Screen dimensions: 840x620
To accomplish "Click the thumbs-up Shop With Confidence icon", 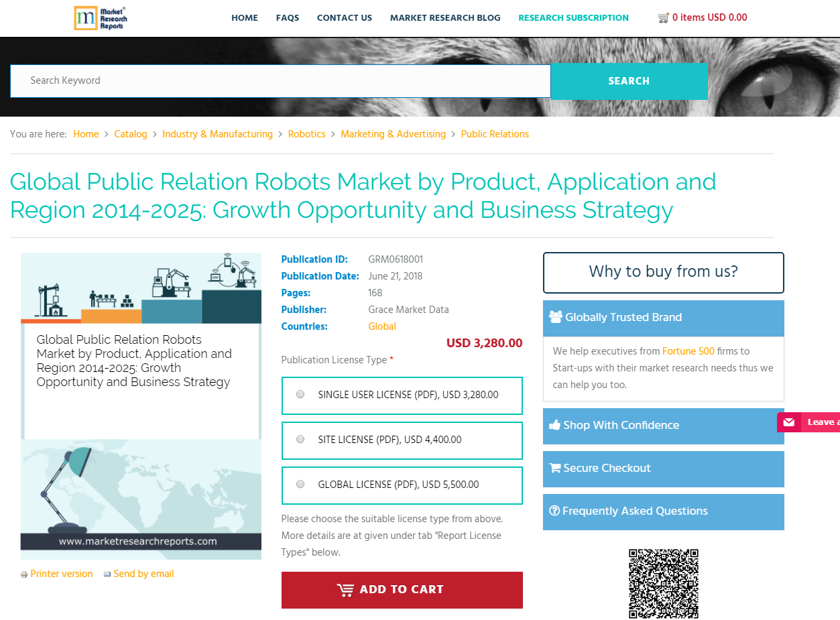I will 554,425.
